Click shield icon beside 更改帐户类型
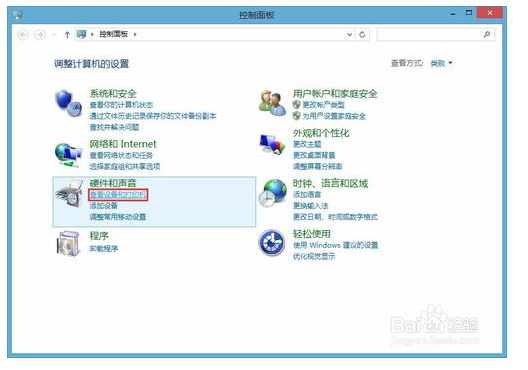Viewport: 528px width, 370px height. click(296, 105)
